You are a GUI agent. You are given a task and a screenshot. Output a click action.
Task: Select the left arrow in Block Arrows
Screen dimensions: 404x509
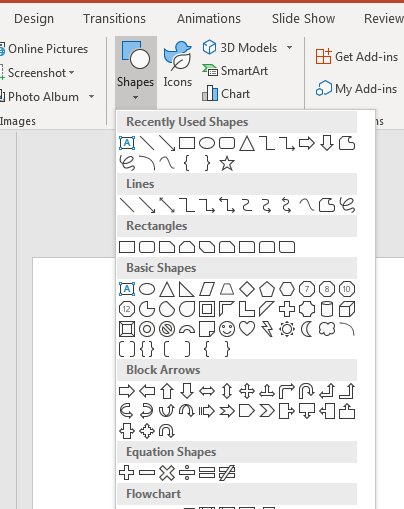(147, 391)
